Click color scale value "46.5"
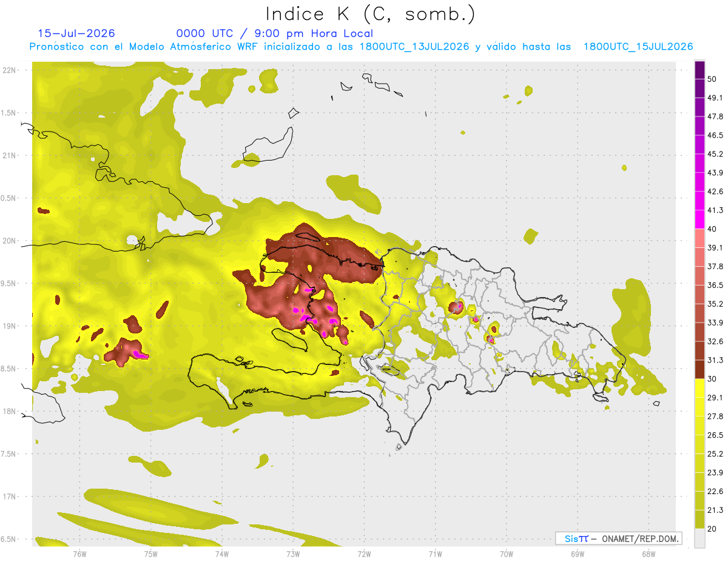 point(715,135)
